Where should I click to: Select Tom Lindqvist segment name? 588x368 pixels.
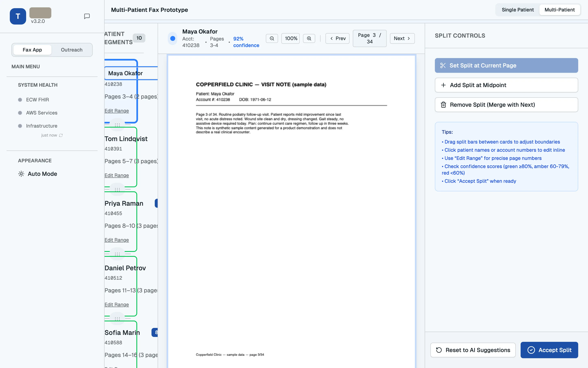126,139
